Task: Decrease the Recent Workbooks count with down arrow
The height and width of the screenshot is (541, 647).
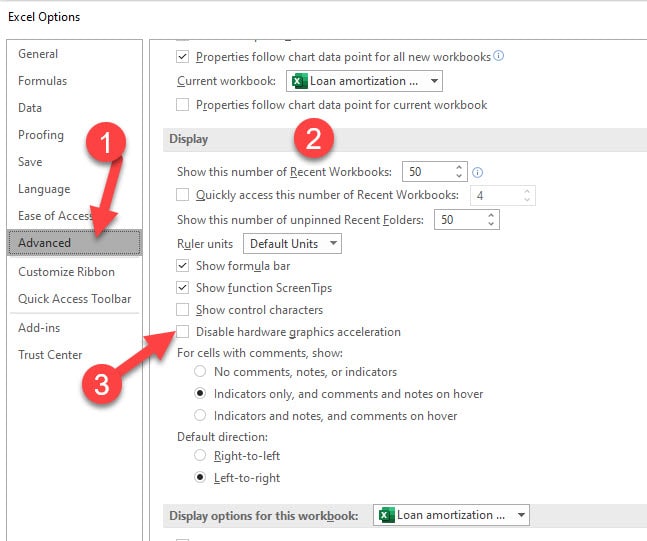Action: coord(459,176)
